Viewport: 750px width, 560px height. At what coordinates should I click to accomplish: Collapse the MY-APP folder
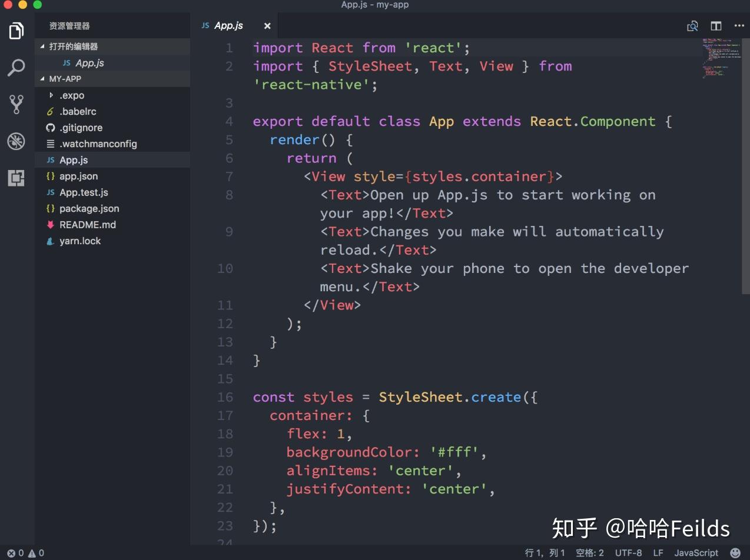(42, 78)
